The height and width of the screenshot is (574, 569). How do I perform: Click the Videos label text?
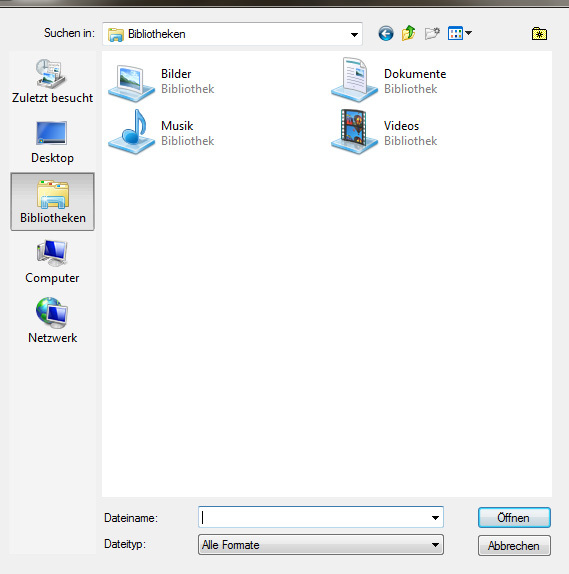pyautogui.click(x=401, y=126)
